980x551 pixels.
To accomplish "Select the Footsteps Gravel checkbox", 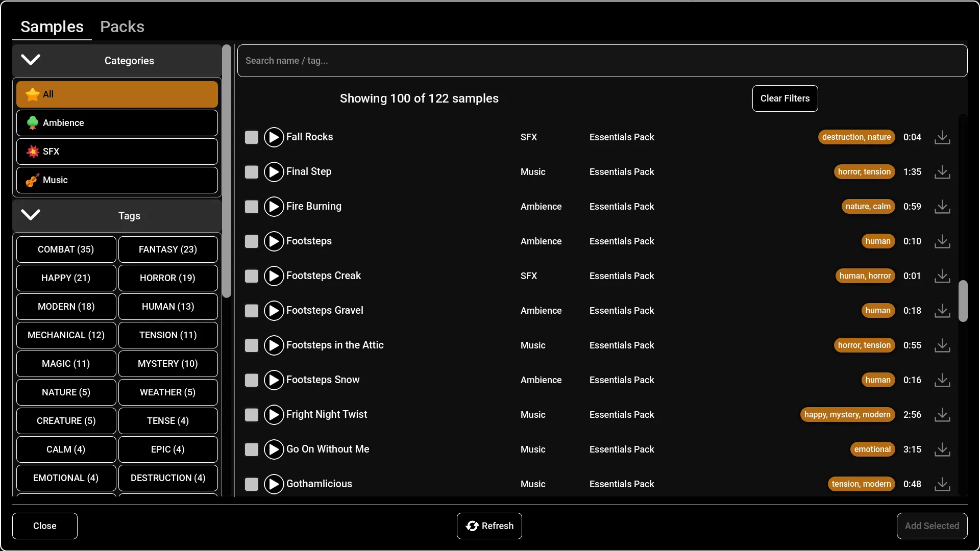I will pyautogui.click(x=252, y=311).
